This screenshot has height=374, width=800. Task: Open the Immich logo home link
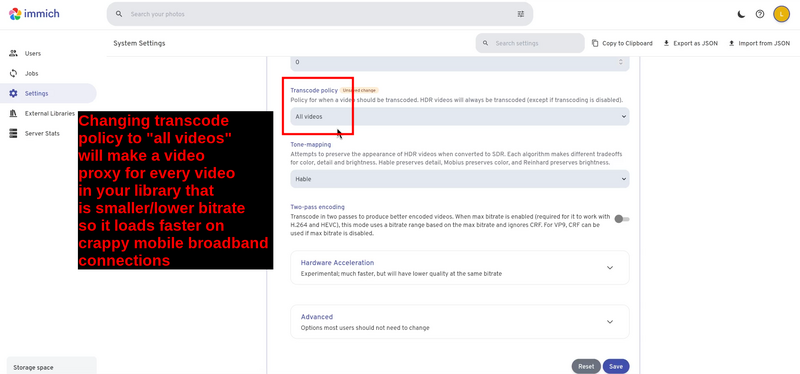point(34,14)
